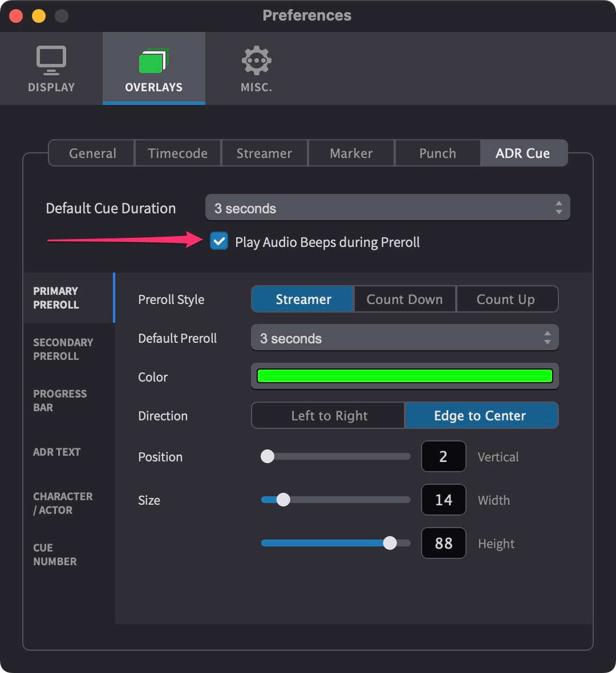Switch to the Timecode tab
The width and height of the screenshot is (616, 673).
click(x=178, y=153)
